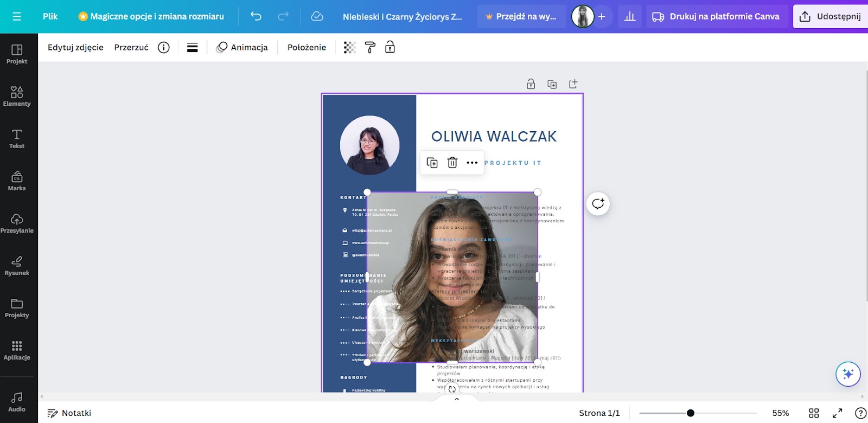Open Edytuj zdjęcie photo editor
868x423 pixels.
[x=75, y=47]
